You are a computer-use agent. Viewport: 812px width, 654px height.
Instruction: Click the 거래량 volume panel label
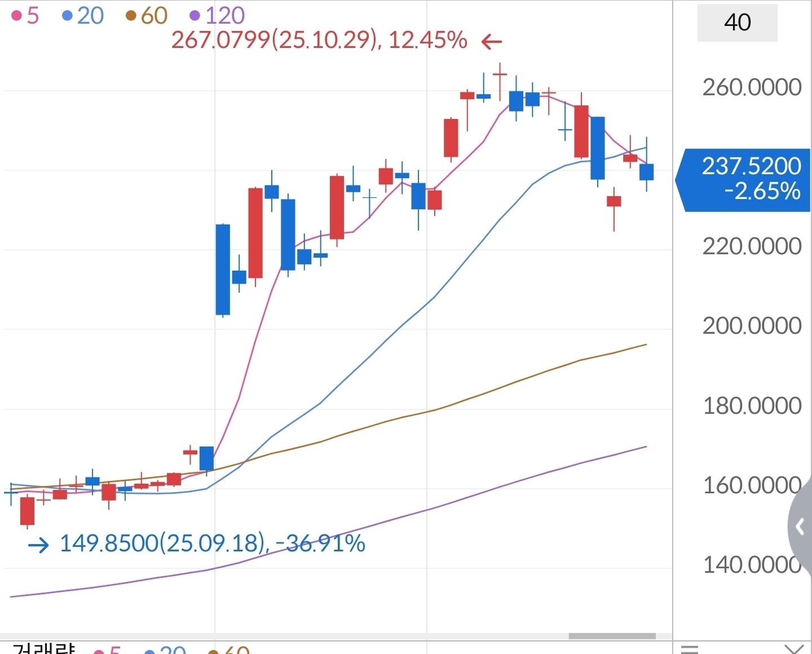pos(44,648)
